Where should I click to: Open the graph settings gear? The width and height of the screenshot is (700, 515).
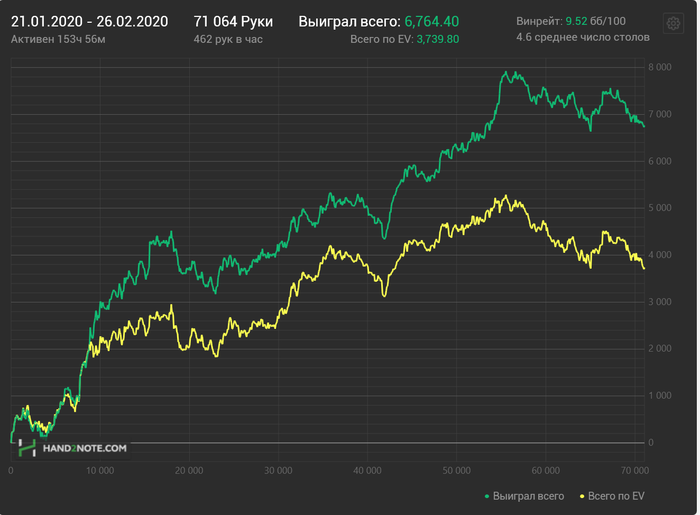click(x=672, y=23)
